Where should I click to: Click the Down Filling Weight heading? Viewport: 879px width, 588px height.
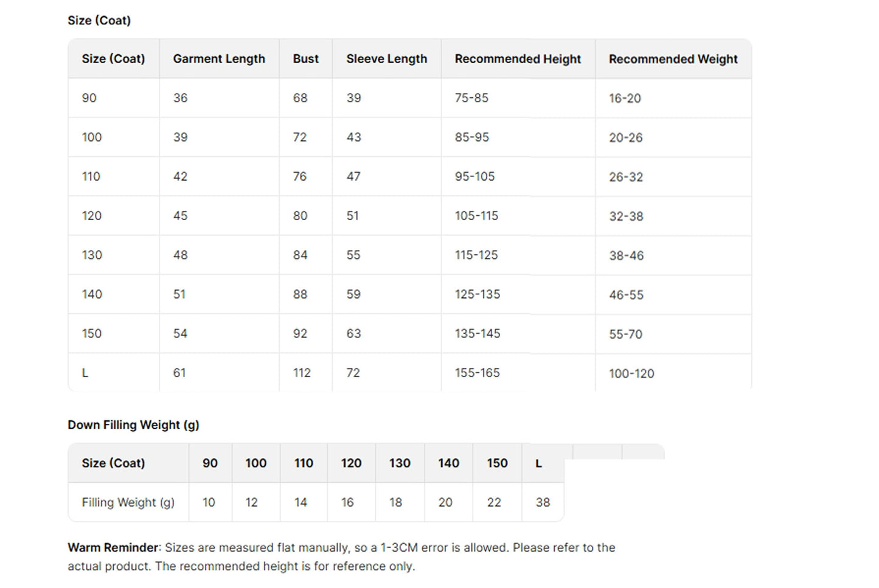(133, 425)
